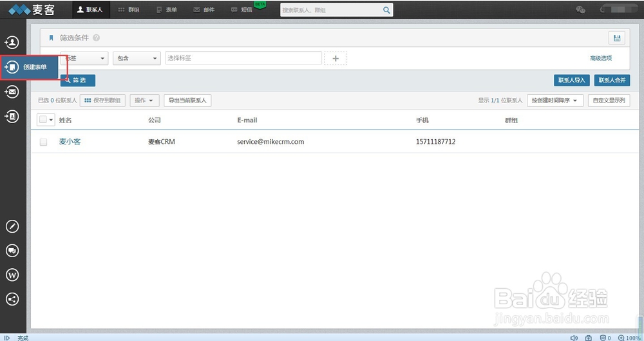Viewport: 644px width, 341px height.
Task: Click the add contact sidebar icon
Action: (12, 42)
